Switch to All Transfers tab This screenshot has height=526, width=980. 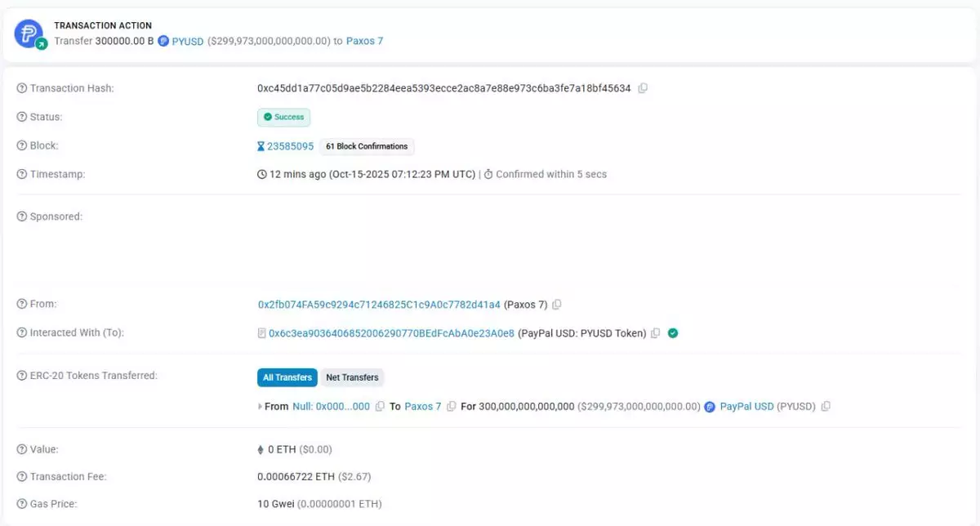click(x=287, y=377)
